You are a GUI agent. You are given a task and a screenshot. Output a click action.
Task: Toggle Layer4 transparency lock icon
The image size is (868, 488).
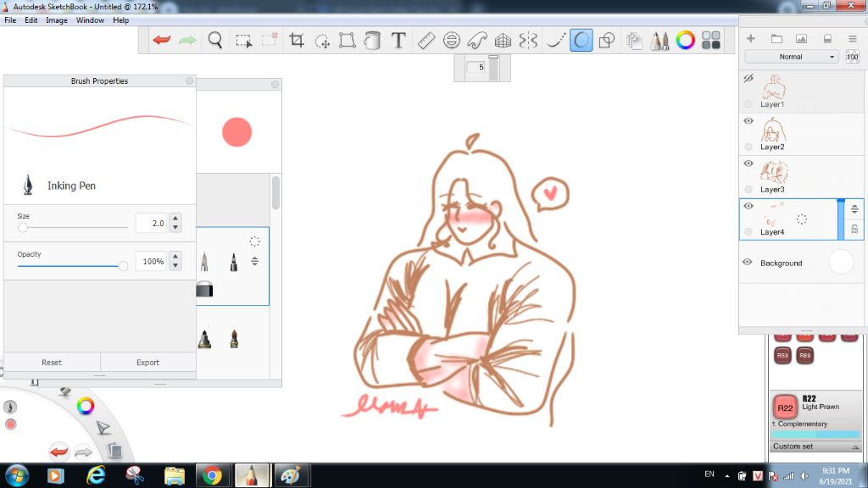pos(854,229)
